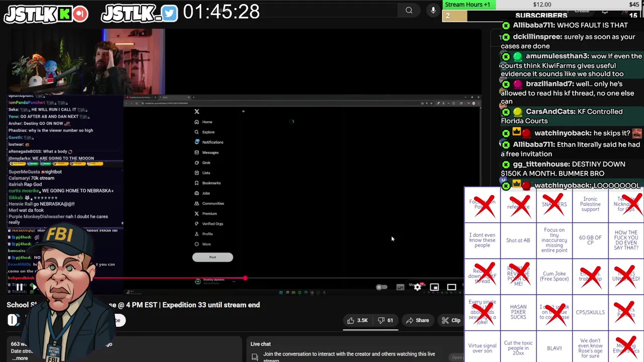Viewport: 644px width, 362px height.
Task: Open Grok in the X sidebar
Action: [202, 163]
